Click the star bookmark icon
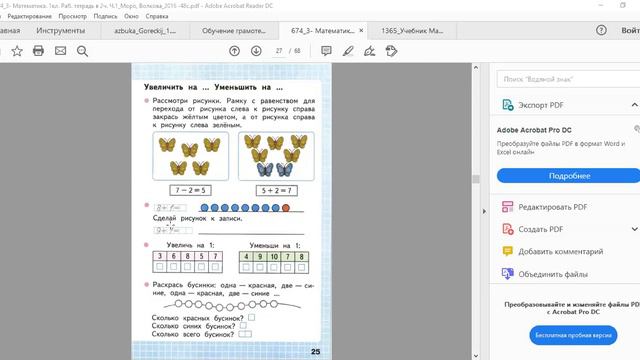 (x=17, y=51)
